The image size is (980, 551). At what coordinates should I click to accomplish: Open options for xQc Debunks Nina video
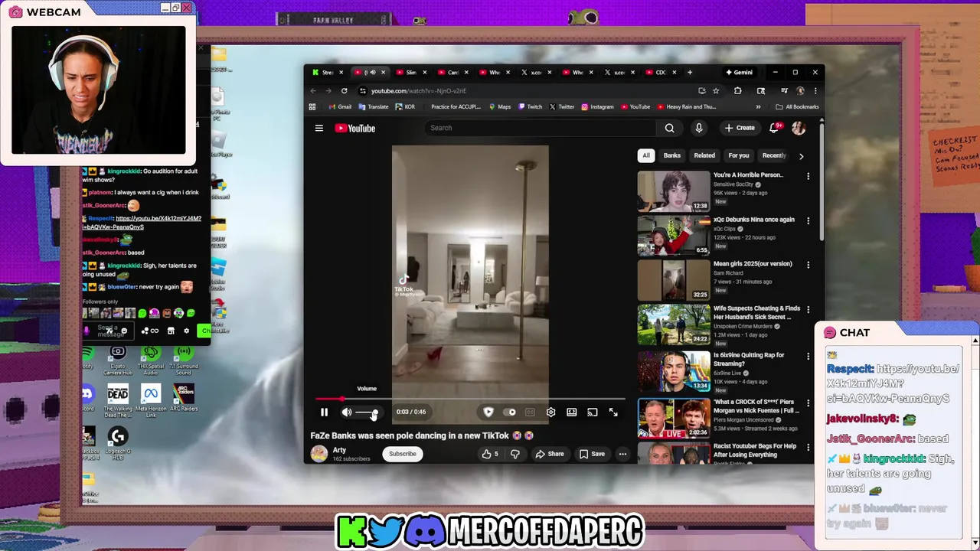(808, 220)
